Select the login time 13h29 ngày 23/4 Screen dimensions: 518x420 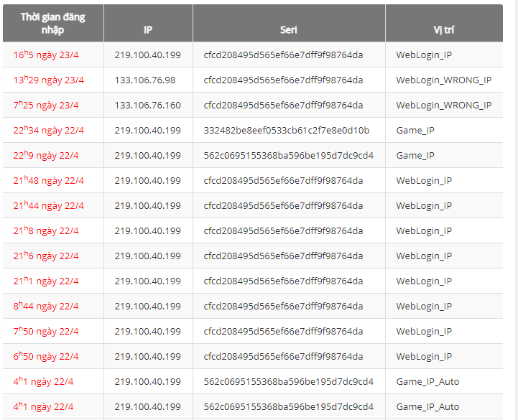point(48,80)
